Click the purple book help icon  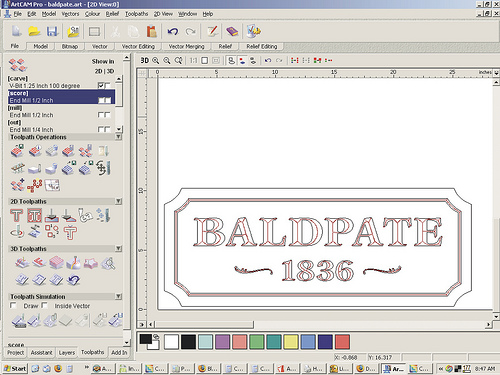[x=232, y=32]
